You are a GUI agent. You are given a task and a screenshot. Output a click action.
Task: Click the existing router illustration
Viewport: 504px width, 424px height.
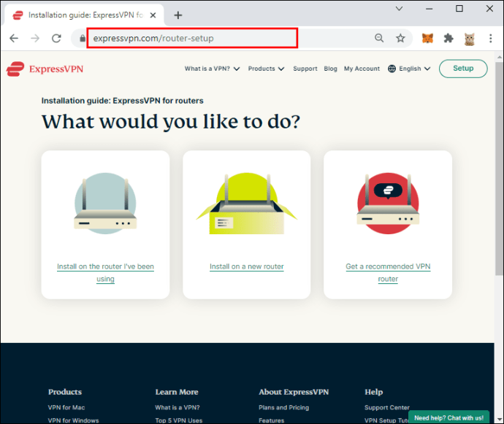[x=105, y=204]
